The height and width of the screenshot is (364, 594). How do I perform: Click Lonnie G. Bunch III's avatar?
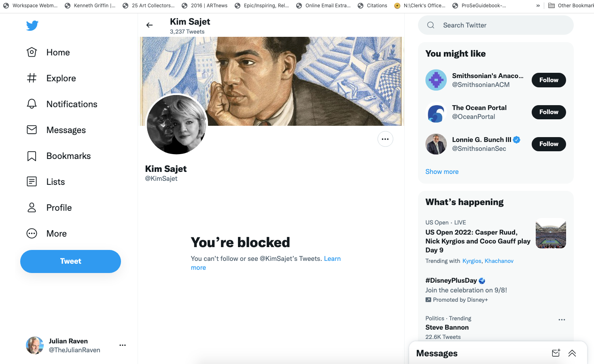(x=436, y=144)
